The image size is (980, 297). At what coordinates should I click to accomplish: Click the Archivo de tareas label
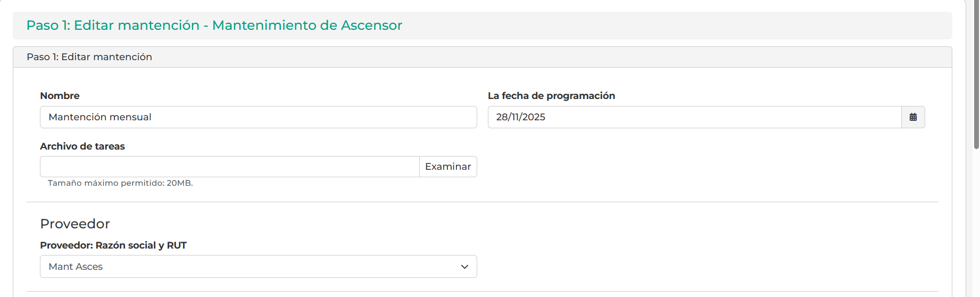[82, 146]
